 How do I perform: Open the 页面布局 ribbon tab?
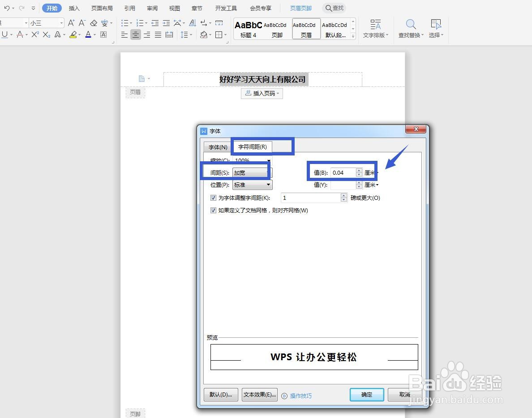pos(102,8)
